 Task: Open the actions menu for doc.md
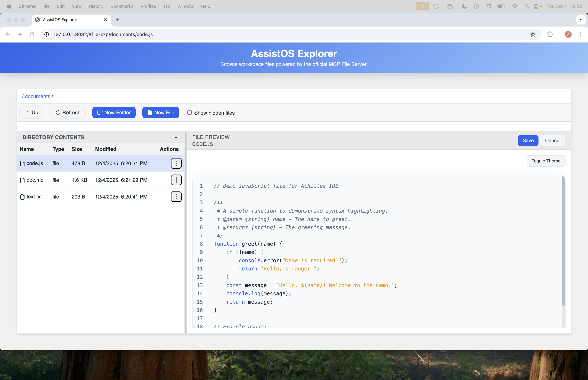pyautogui.click(x=176, y=180)
